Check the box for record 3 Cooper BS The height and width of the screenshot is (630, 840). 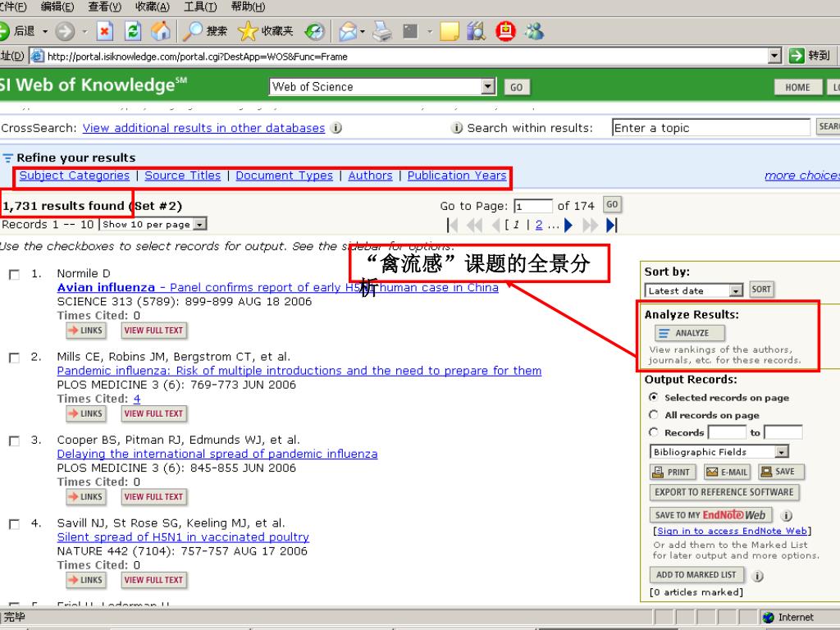pyautogui.click(x=15, y=441)
